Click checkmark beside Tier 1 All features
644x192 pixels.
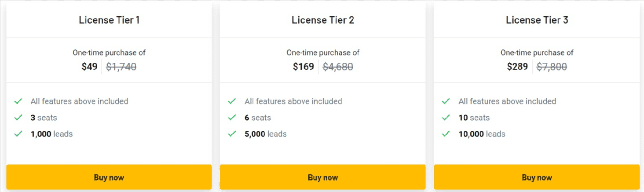click(x=18, y=101)
